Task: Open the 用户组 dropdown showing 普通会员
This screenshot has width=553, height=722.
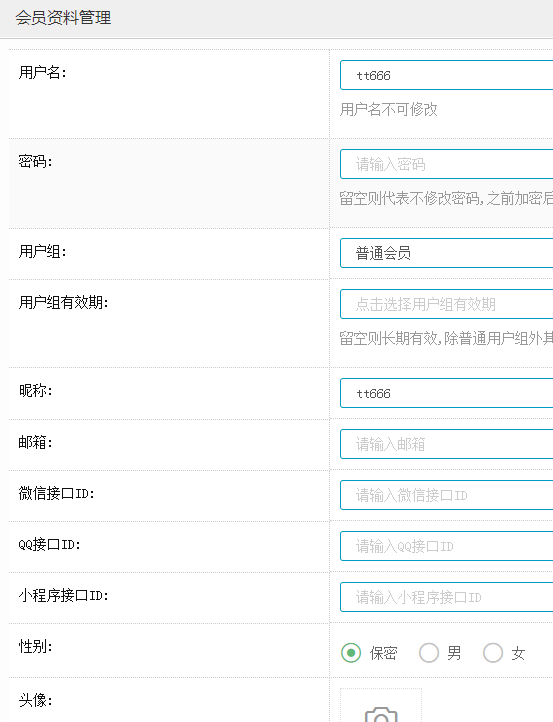Action: pos(446,253)
